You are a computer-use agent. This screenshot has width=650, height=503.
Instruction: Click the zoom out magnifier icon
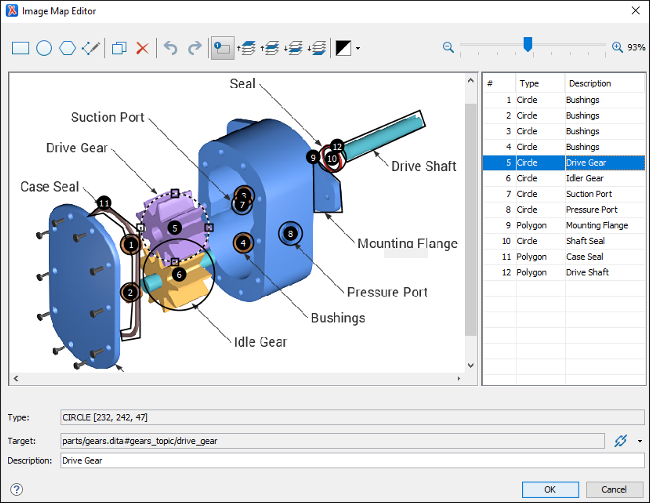click(448, 47)
